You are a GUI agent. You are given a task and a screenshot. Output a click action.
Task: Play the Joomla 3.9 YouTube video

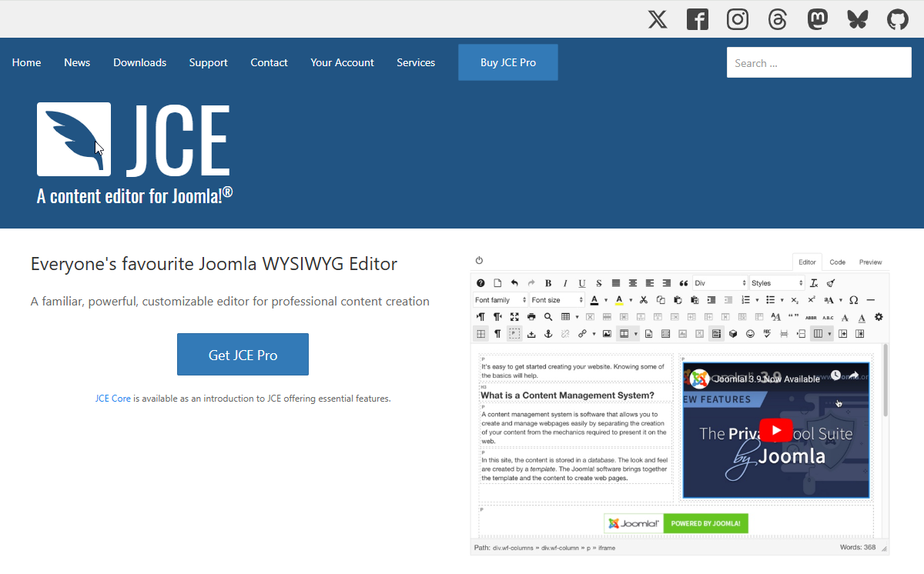click(x=776, y=430)
